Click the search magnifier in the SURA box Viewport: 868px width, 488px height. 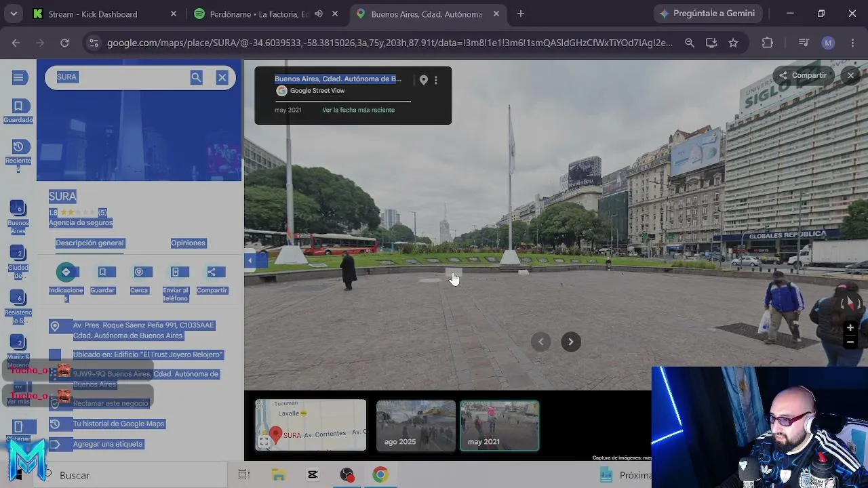click(x=196, y=77)
